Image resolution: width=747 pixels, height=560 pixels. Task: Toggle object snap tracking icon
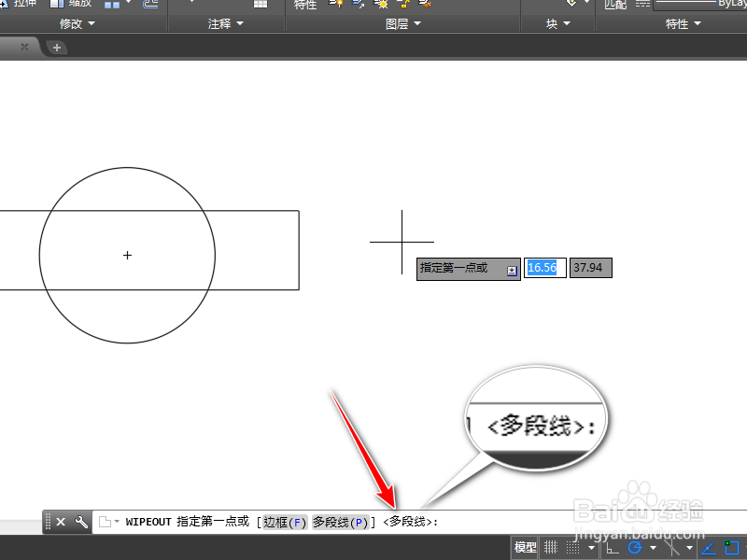point(709,548)
